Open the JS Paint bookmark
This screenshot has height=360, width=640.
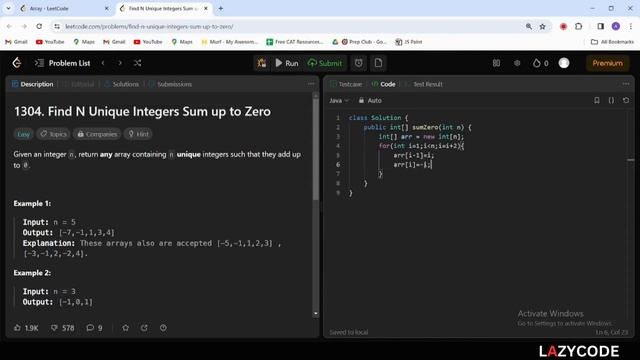(409, 42)
